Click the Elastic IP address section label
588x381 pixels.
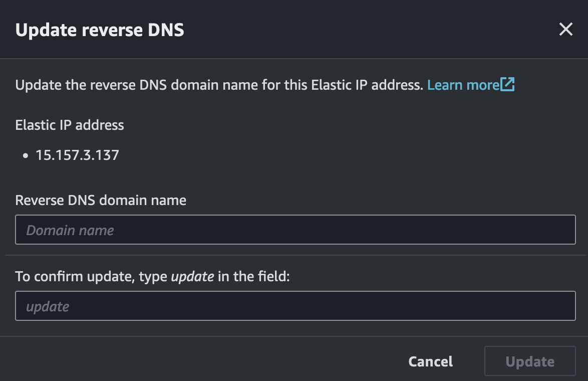(x=70, y=125)
